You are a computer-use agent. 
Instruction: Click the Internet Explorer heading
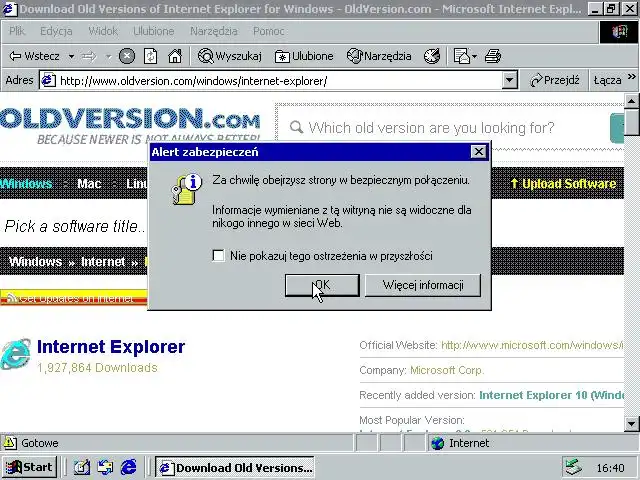pos(111,347)
